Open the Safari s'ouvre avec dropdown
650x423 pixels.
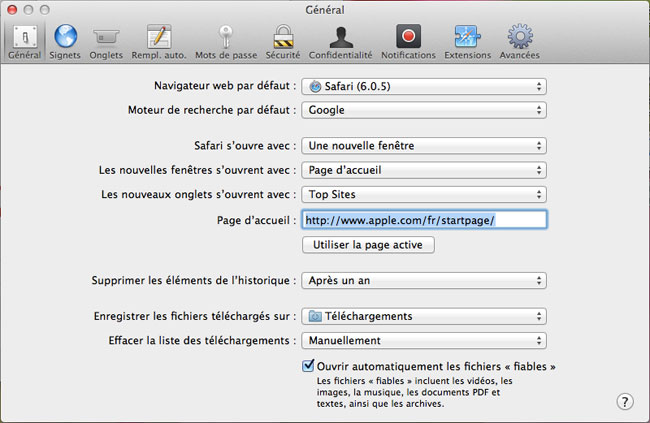[x=424, y=146]
